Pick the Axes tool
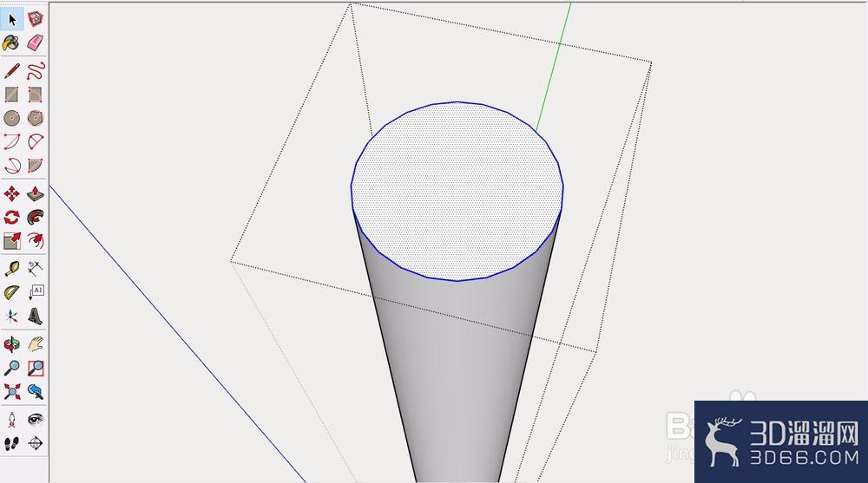The height and width of the screenshot is (483, 868). 12,316
